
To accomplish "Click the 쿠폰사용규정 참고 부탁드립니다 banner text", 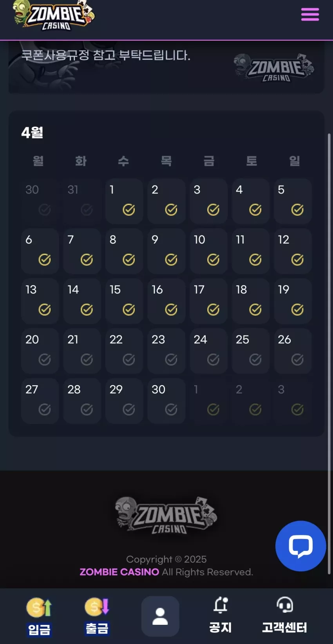I will 106,55.
